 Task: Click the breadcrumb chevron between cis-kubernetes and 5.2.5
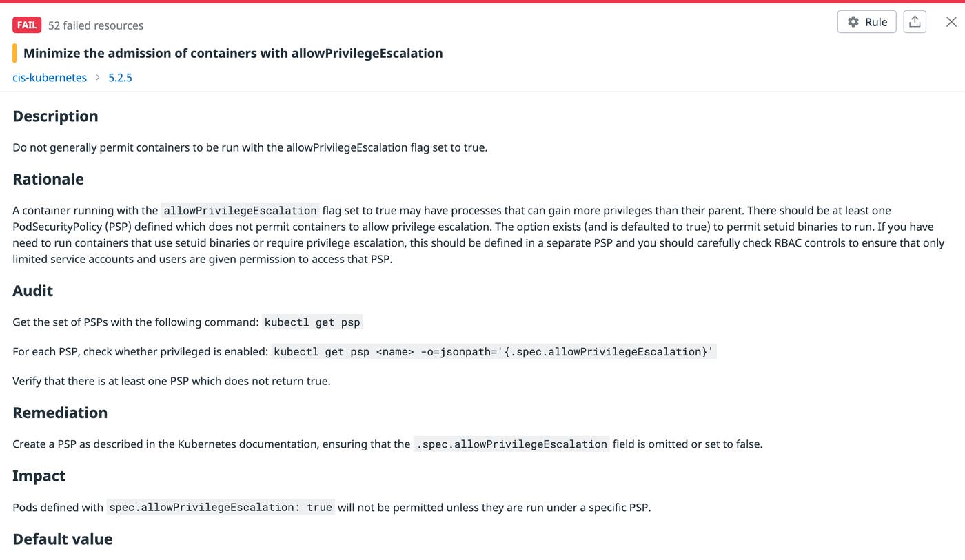click(x=97, y=78)
